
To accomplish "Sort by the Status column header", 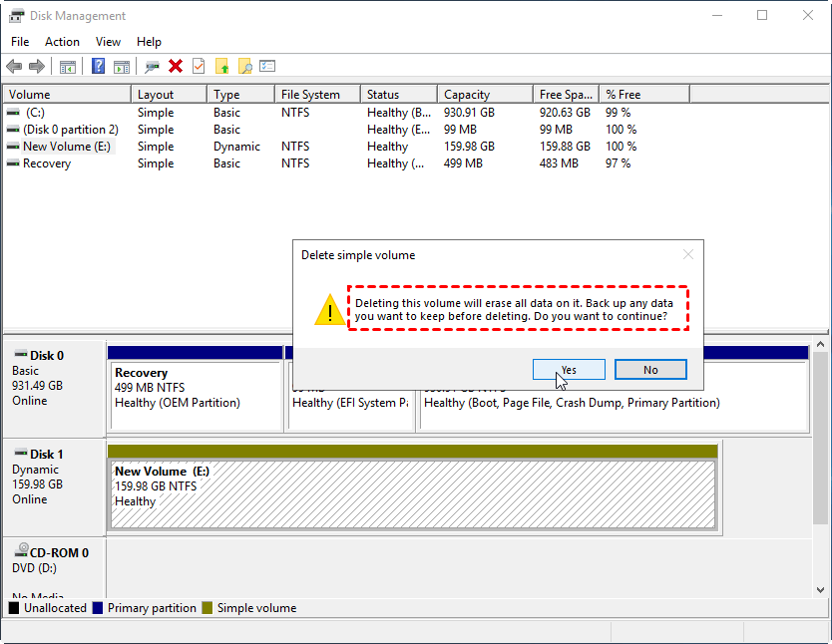I will pos(399,95).
